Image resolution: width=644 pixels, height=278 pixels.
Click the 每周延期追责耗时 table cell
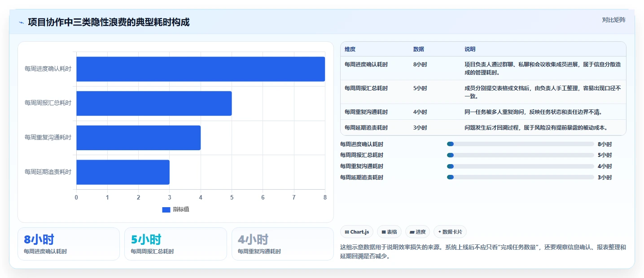tap(366, 128)
